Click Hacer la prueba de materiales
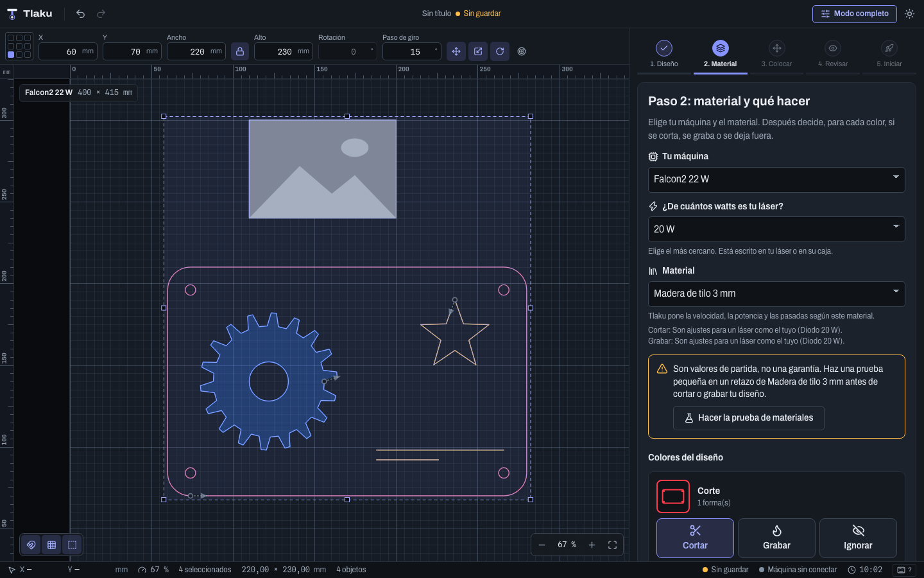The height and width of the screenshot is (578, 924). click(749, 418)
